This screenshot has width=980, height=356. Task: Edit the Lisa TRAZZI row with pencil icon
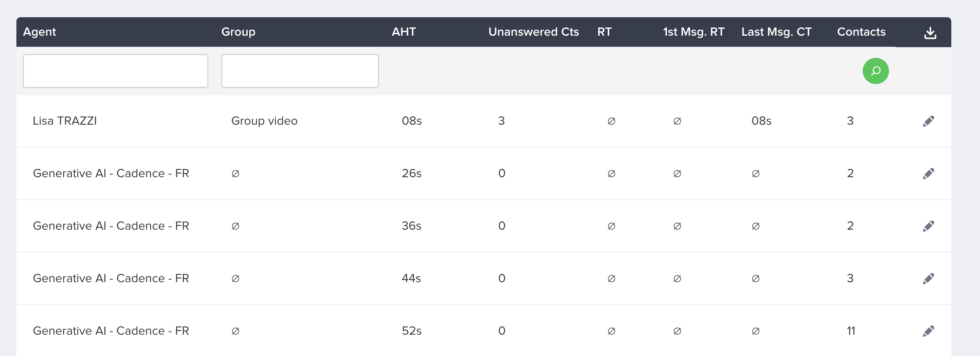[x=928, y=121]
